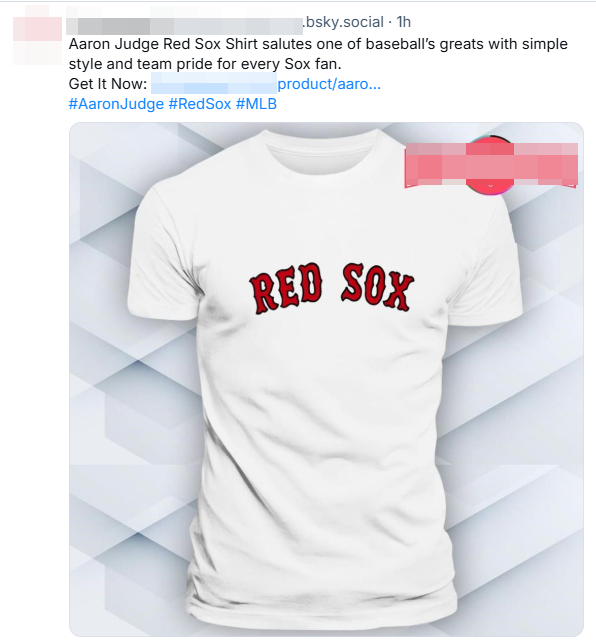Click the blurred domain part of the shop link
596x643 pixels.
(214, 83)
